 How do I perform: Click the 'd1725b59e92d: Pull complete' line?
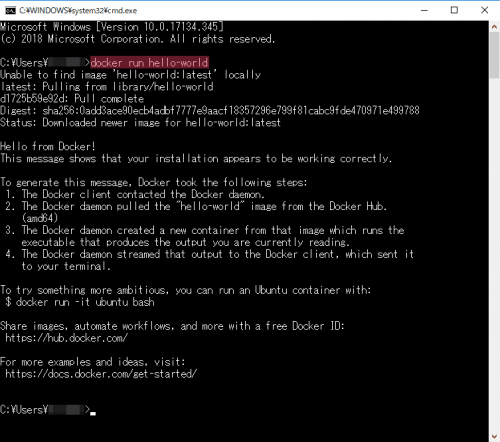tap(72, 99)
